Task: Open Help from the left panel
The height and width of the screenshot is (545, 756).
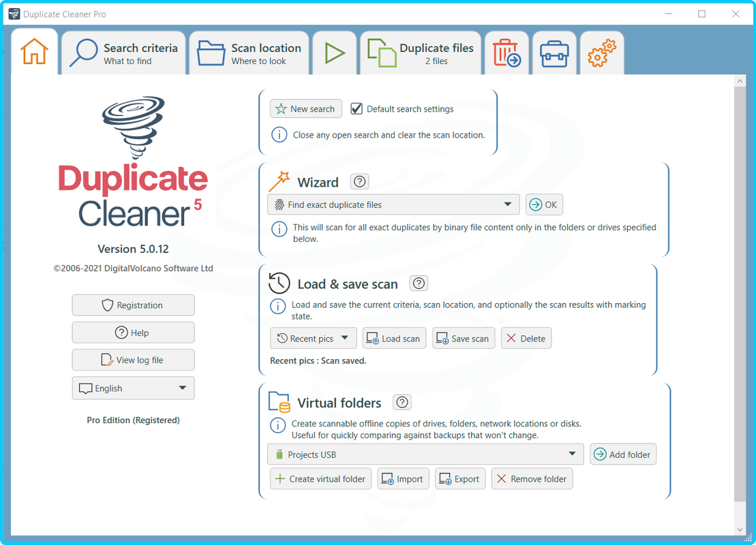Action: 133,332
